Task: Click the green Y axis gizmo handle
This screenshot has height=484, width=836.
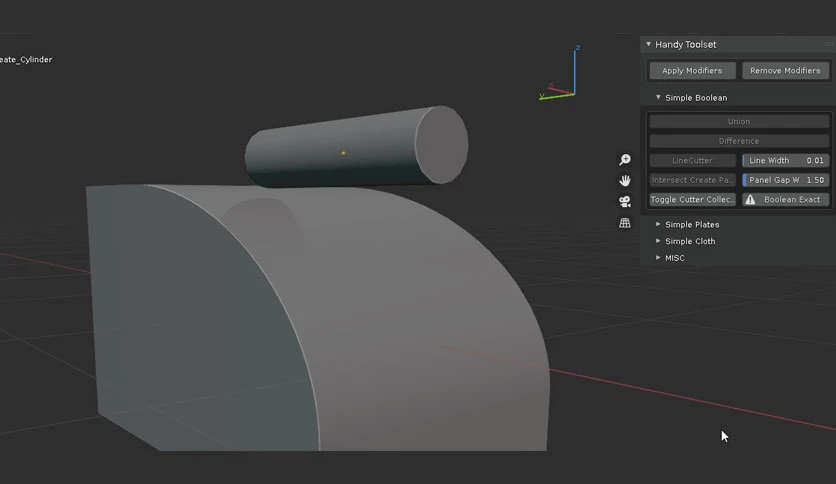Action: coord(542,96)
